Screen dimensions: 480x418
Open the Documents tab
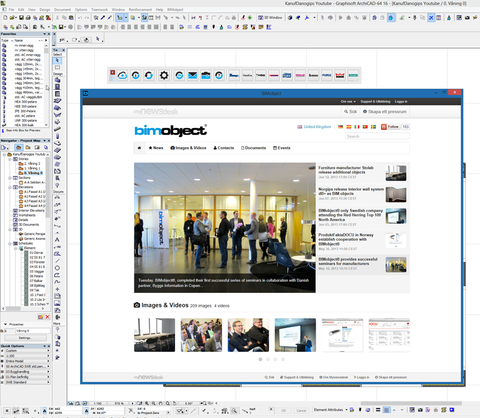pyautogui.click(x=253, y=148)
